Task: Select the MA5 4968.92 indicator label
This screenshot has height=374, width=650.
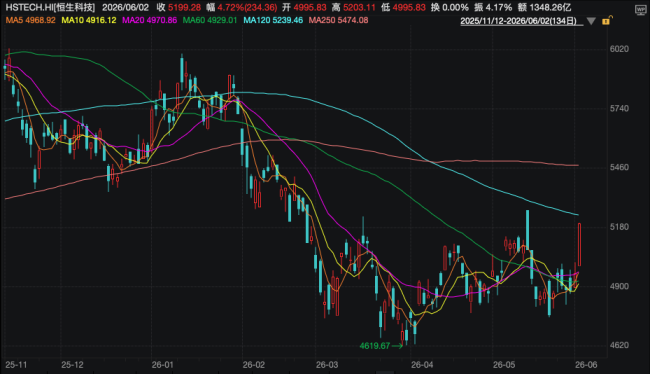Action: [30, 20]
